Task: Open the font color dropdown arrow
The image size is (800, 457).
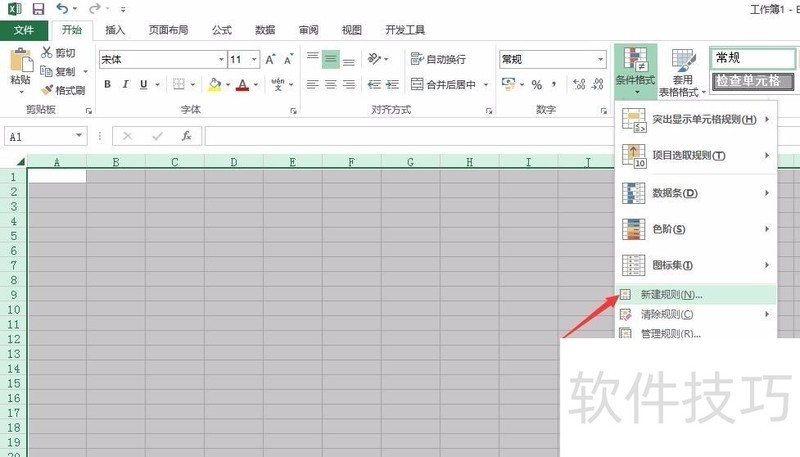Action: [x=256, y=85]
